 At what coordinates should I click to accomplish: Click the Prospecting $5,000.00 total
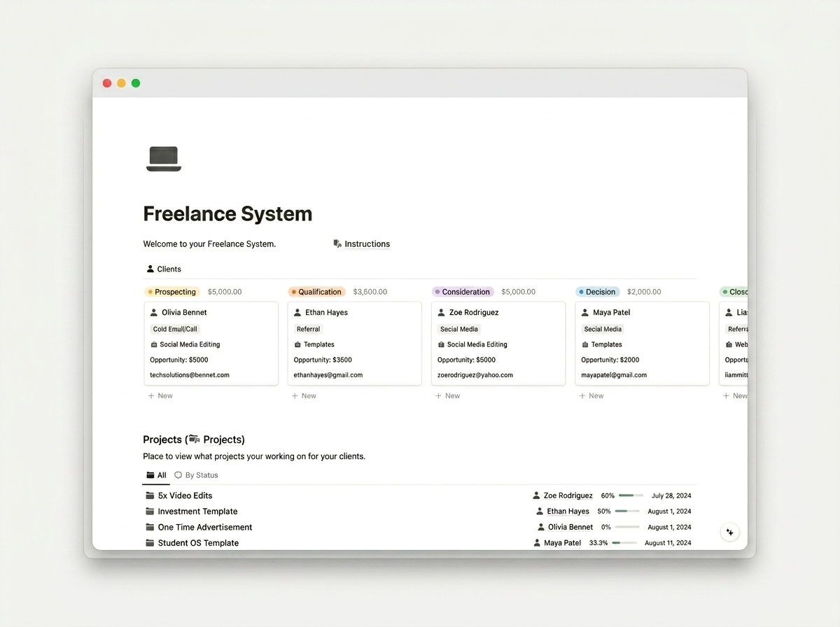[x=225, y=292]
